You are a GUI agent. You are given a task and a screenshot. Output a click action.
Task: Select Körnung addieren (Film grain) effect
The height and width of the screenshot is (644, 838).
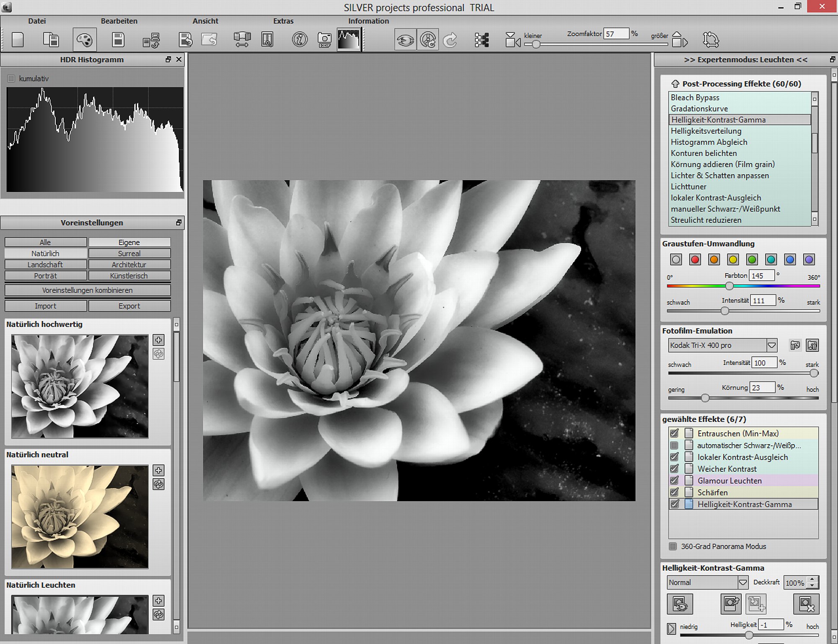click(740, 164)
